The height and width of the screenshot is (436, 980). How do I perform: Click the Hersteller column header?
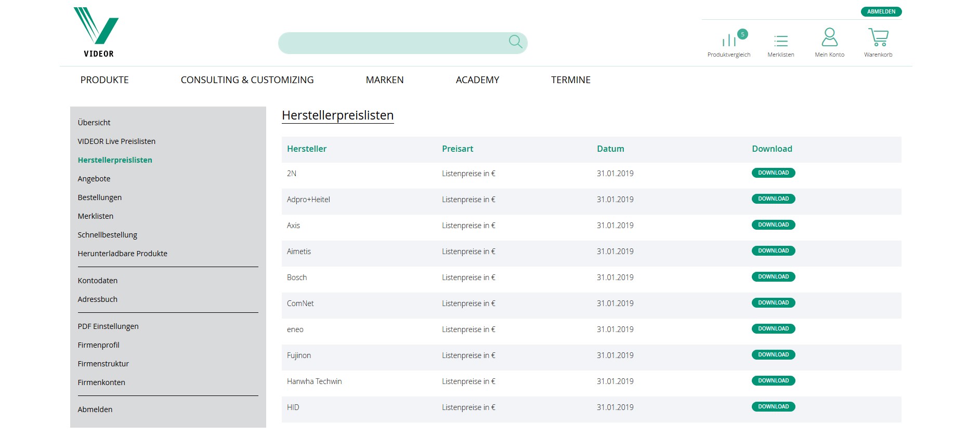click(x=307, y=149)
